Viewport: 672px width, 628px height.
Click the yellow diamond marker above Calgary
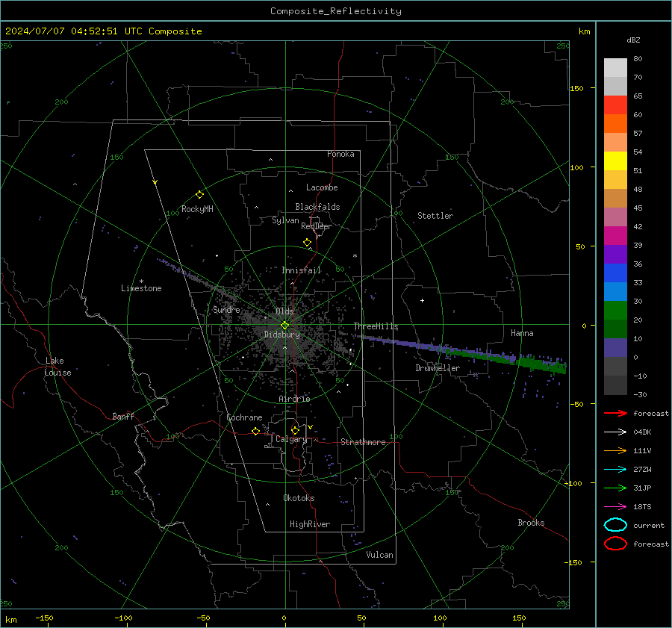click(x=295, y=430)
